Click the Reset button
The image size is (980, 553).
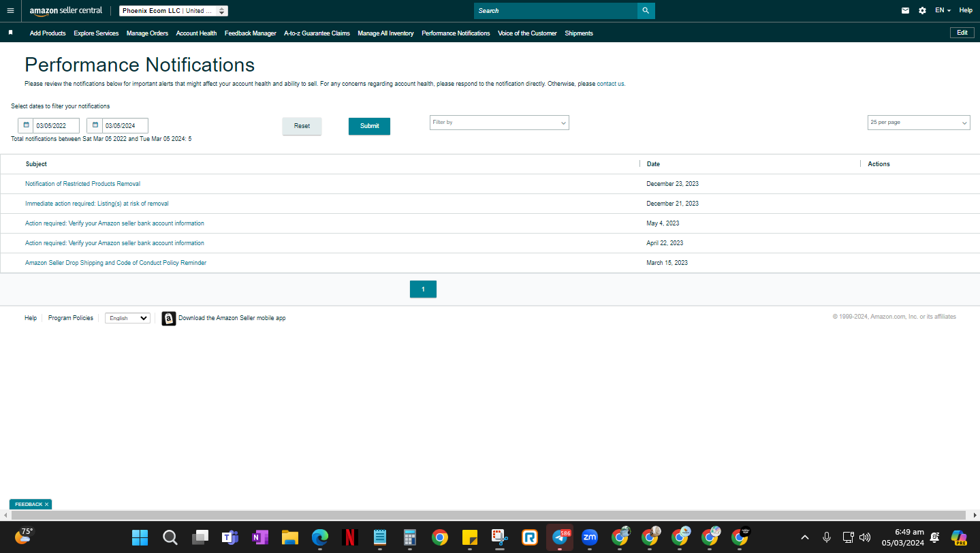302,126
